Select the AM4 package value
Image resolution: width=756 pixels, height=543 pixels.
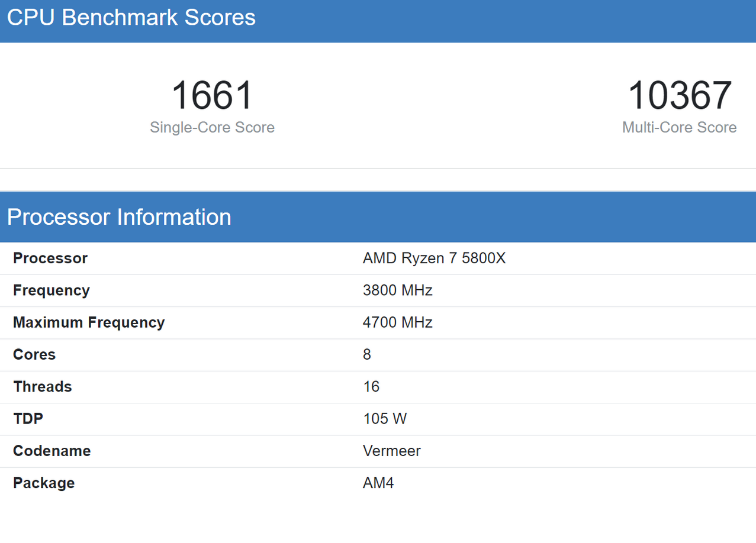pyautogui.click(x=378, y=483)
